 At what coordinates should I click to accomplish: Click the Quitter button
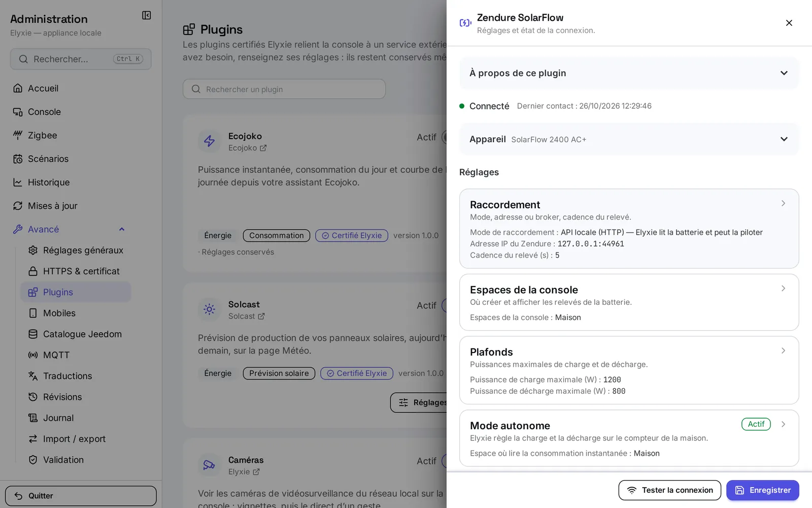tap(81, 496)
